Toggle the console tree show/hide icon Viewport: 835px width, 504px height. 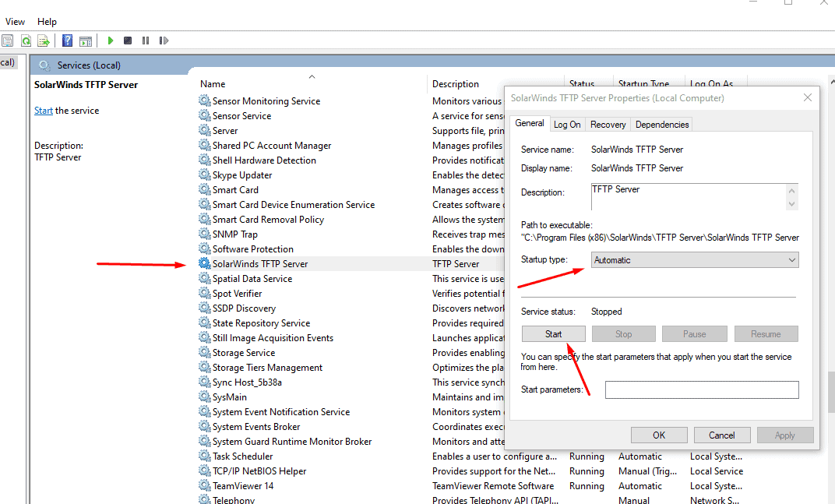click(7, 40)
